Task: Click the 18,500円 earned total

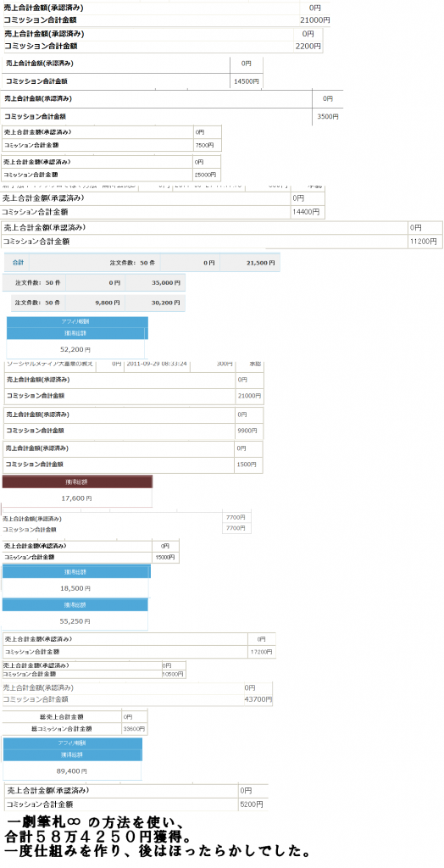Action: pyautogui.click(x=75, y=588)
